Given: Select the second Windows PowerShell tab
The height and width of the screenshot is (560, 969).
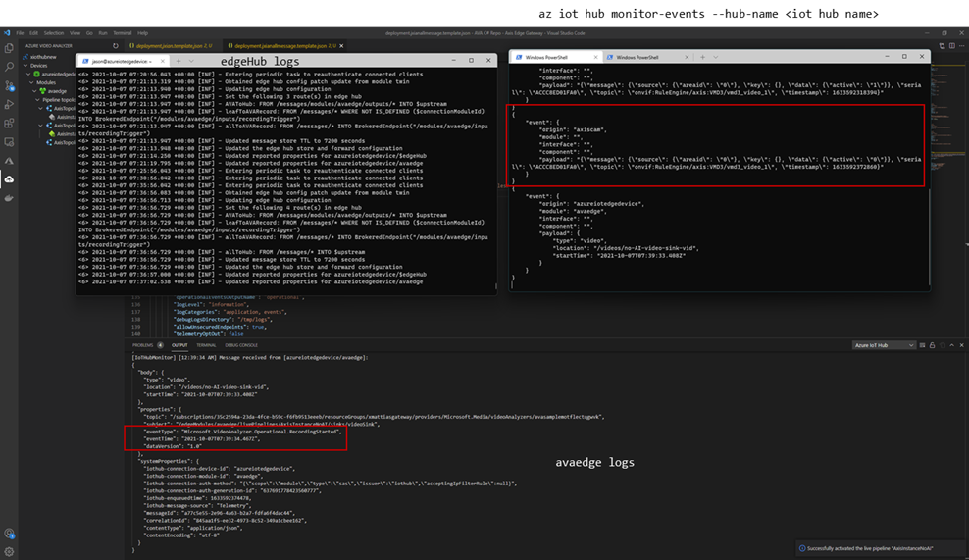Looking at the screenshot, I should [x=646, y=57].
